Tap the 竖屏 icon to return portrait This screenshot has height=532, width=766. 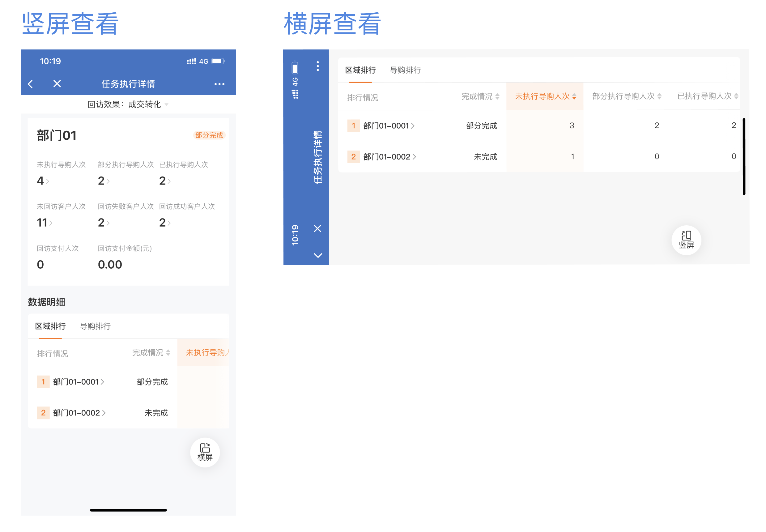pos(686,240)
